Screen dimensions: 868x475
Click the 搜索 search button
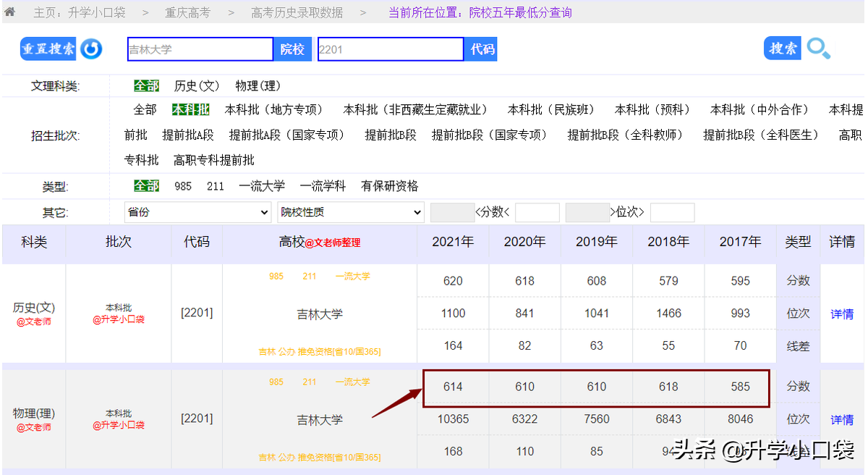click(x=782, y=48)
